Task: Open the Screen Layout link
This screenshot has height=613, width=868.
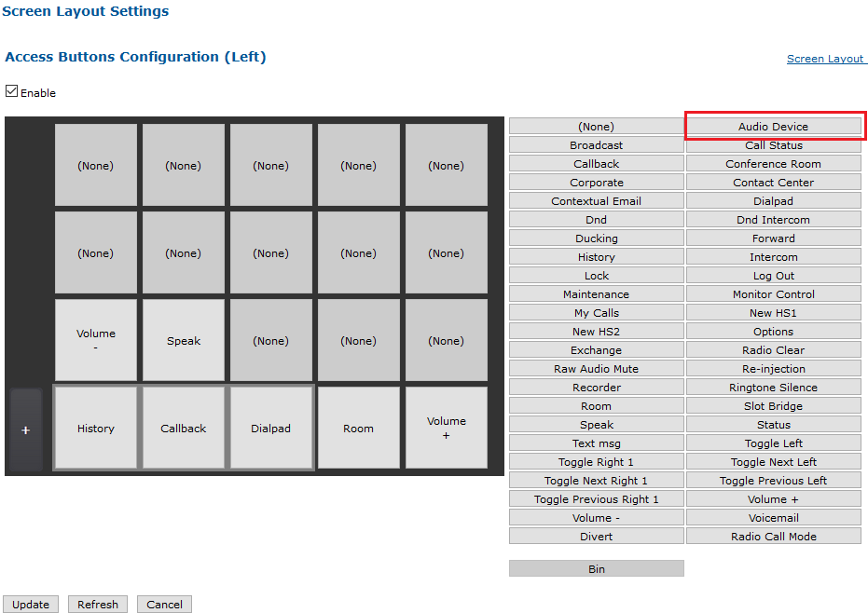Action: [x=825, y=59]
